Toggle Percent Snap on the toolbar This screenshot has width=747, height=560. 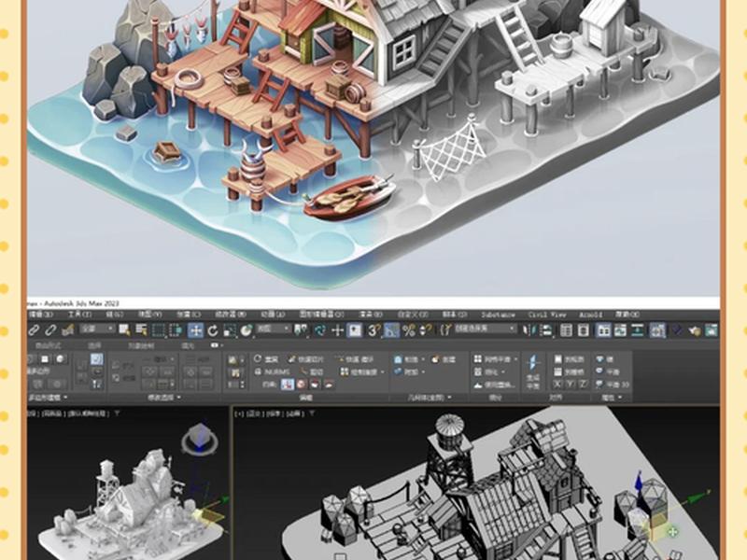tap(409, 330)
